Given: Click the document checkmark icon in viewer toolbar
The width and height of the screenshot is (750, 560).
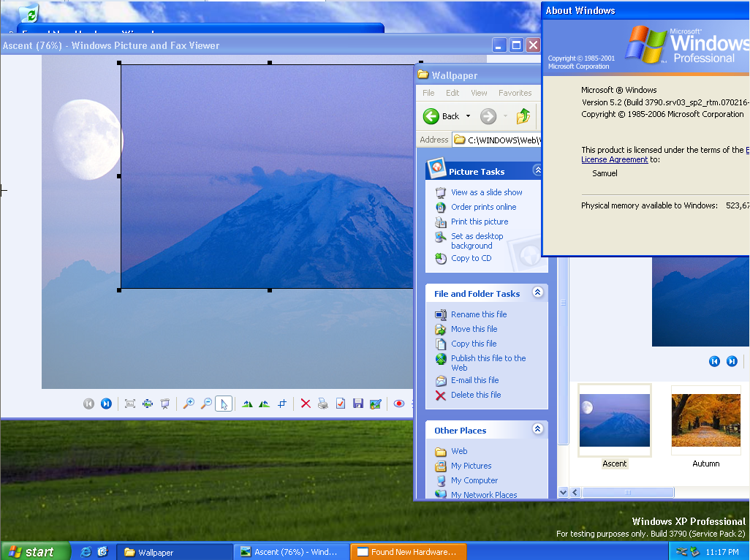Looking at the screenshot, I should pyautogui.click(x=341, y=404).
